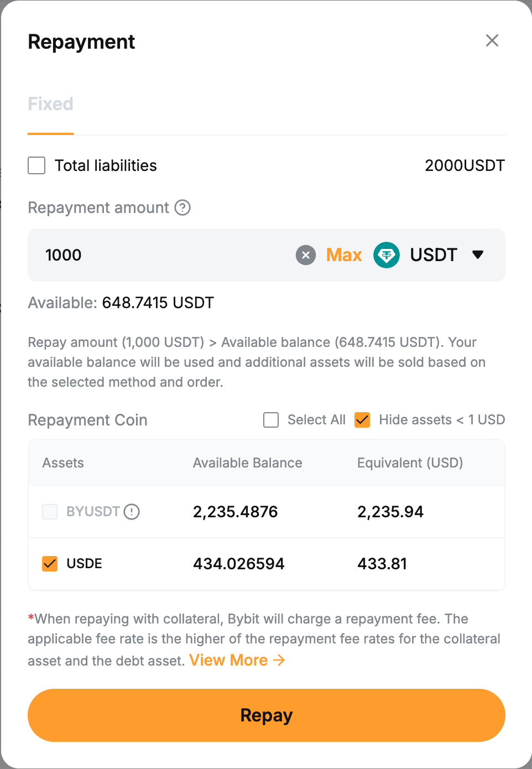
Task: Click the arrow icon after View More
Action: pyautogui.click(x=279, y=660)
